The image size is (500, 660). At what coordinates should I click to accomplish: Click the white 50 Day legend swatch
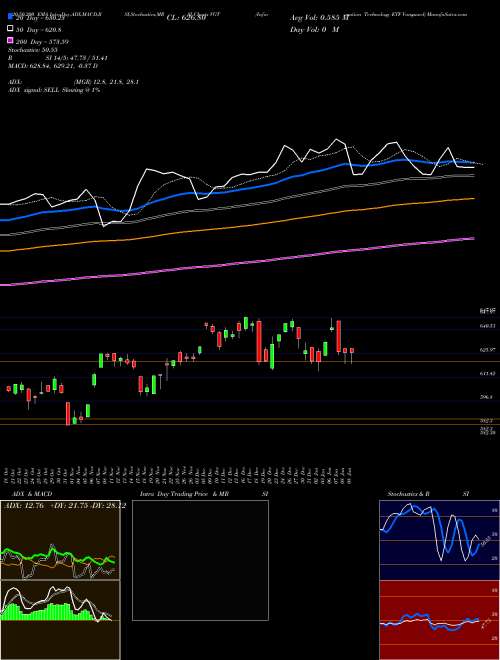11,29
